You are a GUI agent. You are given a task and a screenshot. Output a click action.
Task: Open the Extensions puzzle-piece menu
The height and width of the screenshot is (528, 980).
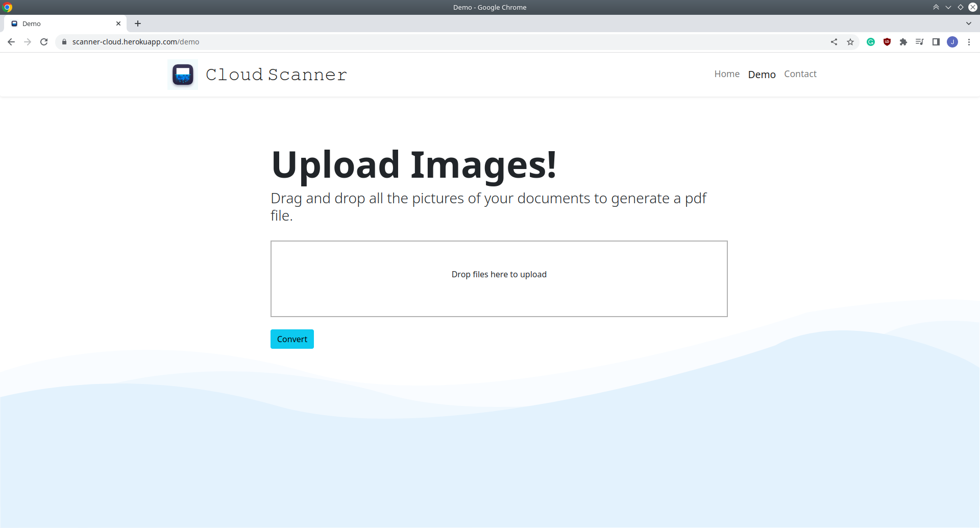903,42
